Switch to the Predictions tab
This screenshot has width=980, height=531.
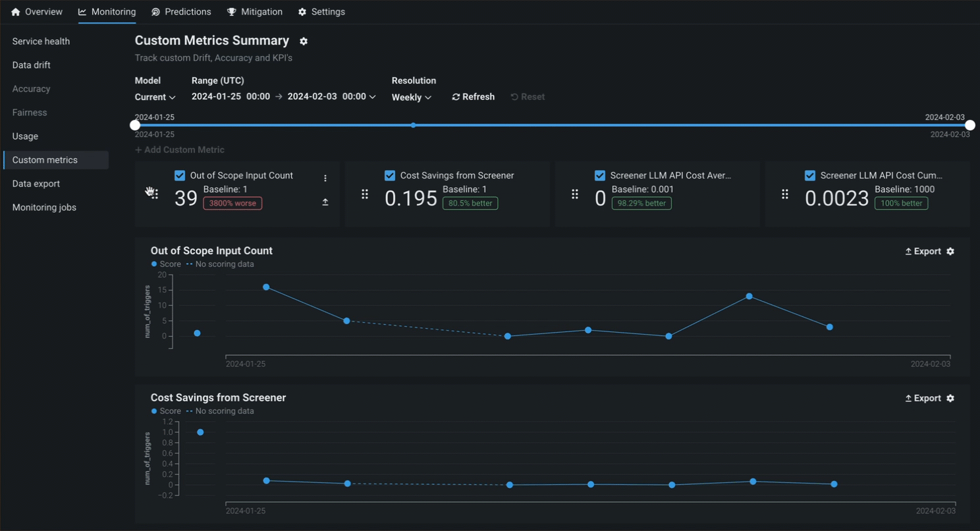point(181,12)
